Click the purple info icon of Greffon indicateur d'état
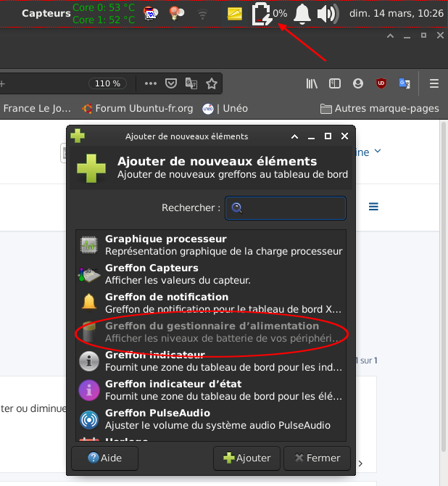The image size is (448, 486). coord(89,390)
